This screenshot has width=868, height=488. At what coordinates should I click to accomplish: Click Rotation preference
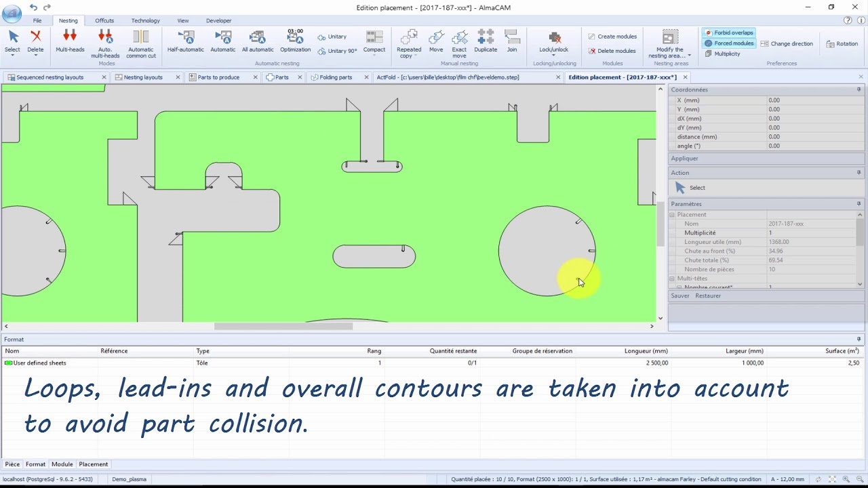842,43
